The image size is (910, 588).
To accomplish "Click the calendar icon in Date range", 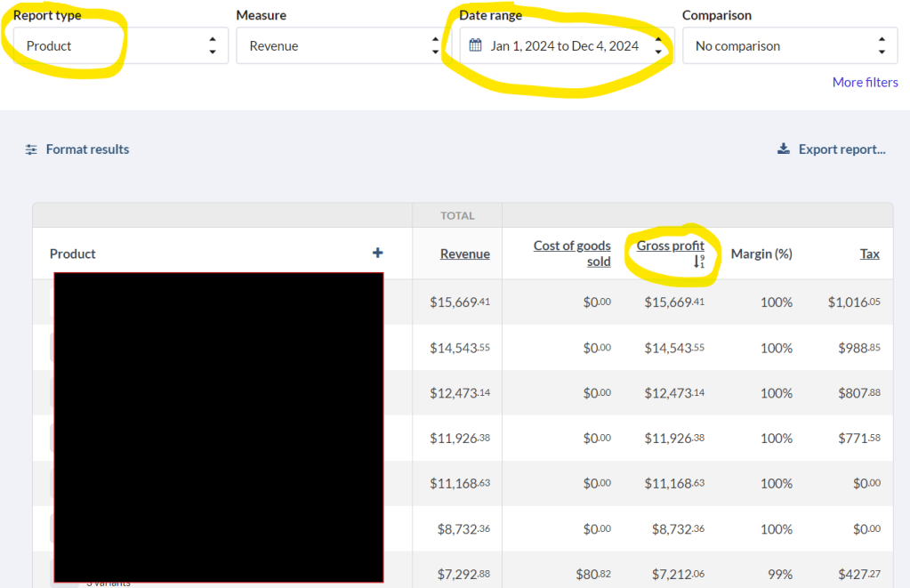I will click(475, 45).
